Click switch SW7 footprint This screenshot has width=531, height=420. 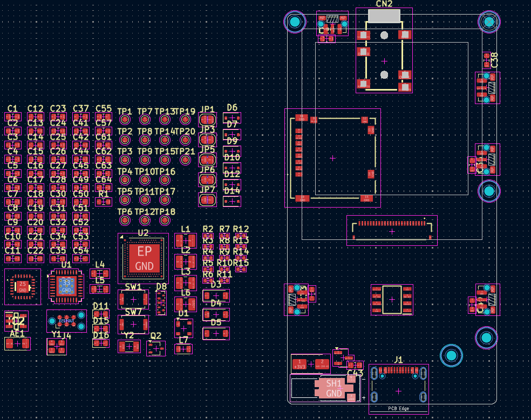tap(133, 324)
